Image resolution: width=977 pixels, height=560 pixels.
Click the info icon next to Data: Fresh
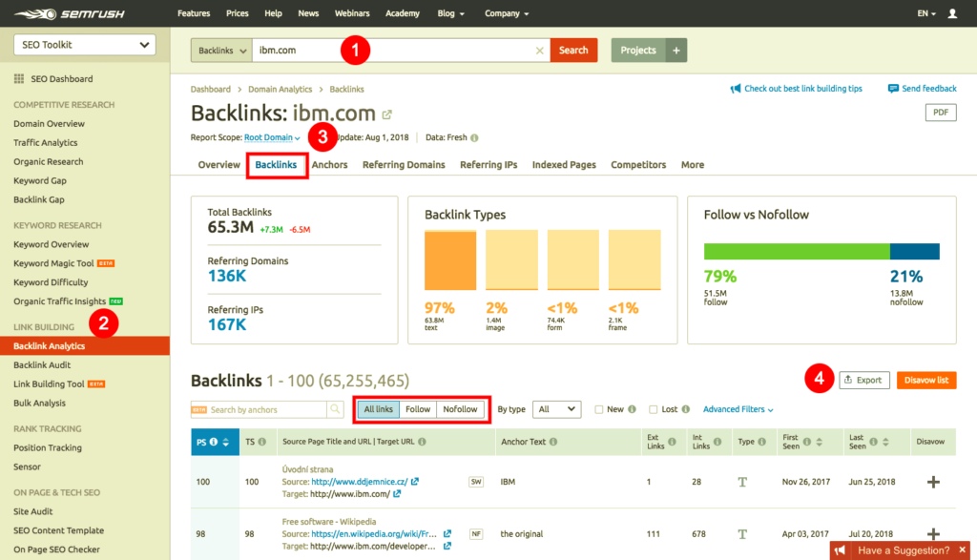(474, 137)
